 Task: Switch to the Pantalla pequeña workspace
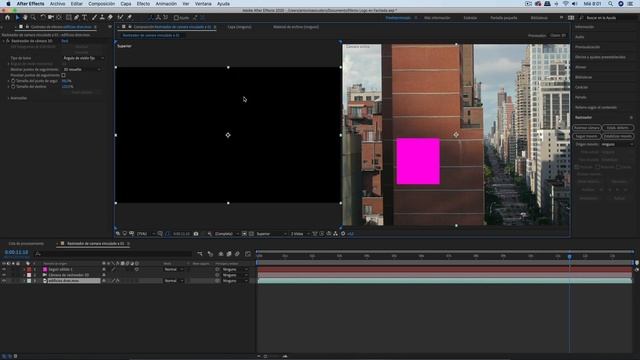point(504,18)
